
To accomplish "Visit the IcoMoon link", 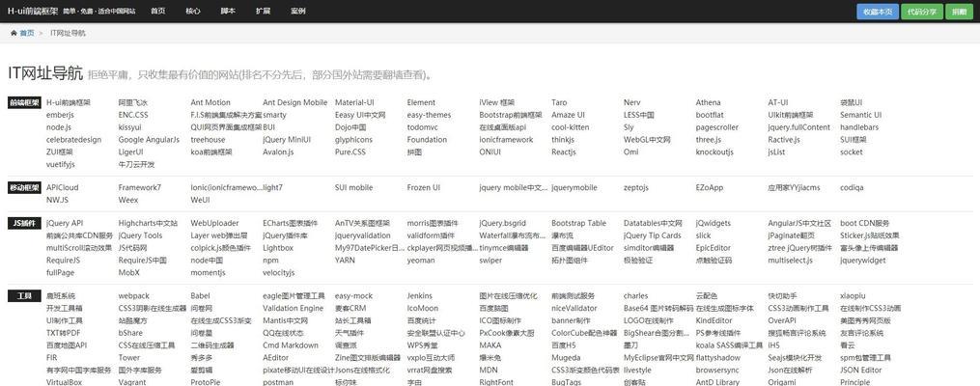I will click(x=423, y=309).
